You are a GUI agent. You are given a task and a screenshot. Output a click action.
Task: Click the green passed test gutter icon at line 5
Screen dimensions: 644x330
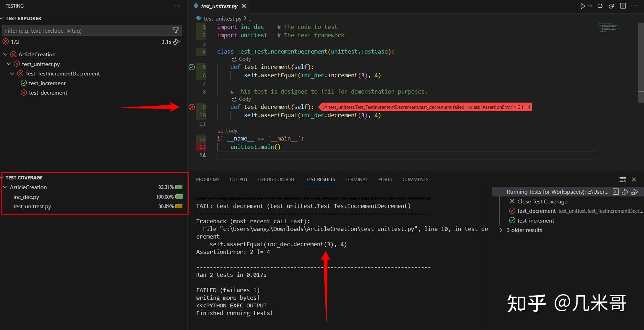point(192,67)
